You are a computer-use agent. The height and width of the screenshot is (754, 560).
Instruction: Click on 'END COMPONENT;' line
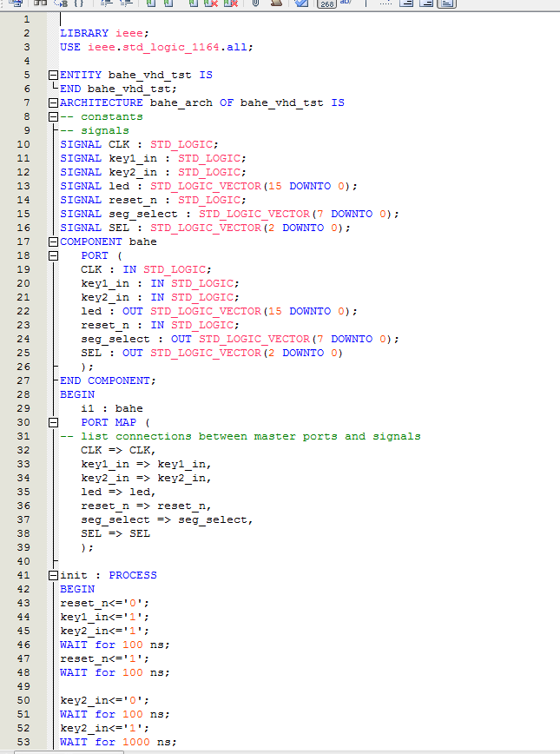(x=108, y=380)
